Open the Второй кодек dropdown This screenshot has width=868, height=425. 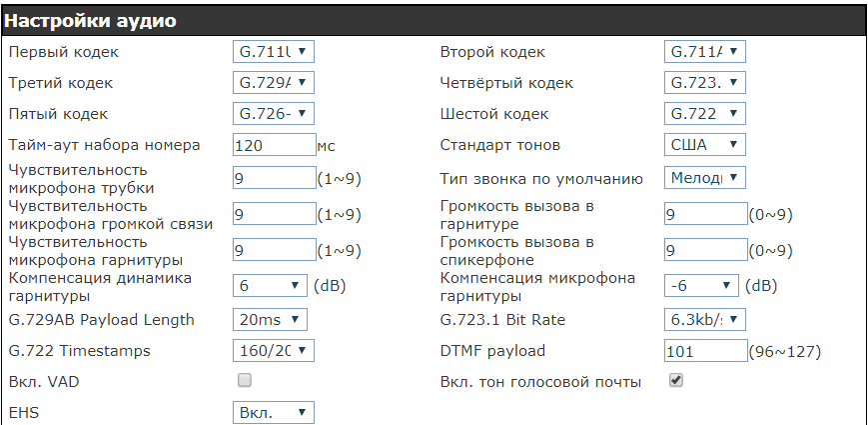(x=705, y=51)
